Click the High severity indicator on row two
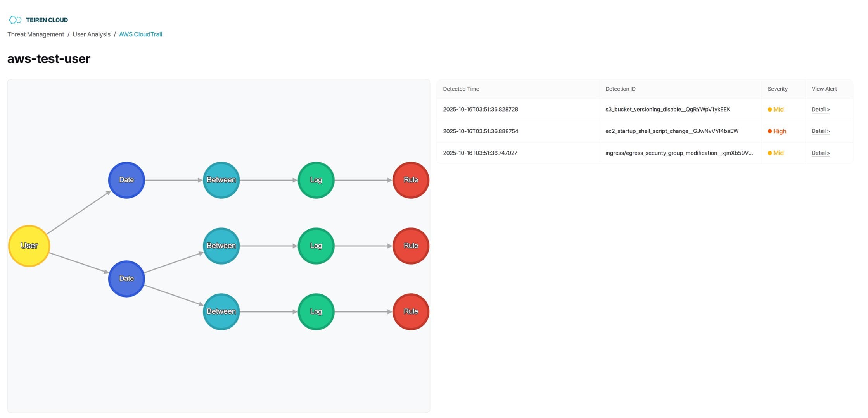The height and width of the screenshot is (418, 868). click(x=777, y=131)
